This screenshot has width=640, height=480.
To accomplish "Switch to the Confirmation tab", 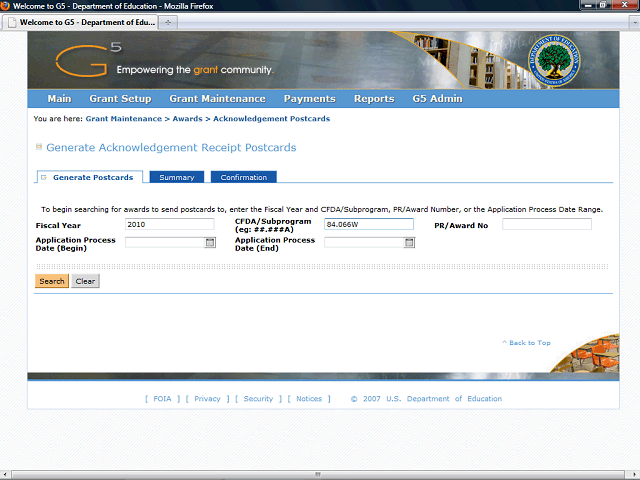I will click(x=244, y=177).
